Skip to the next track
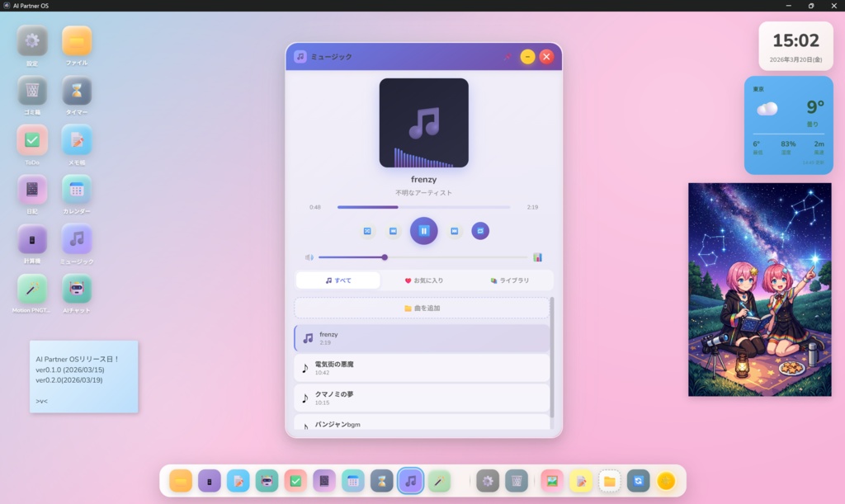The image size is (845, 504). point(455,231)
